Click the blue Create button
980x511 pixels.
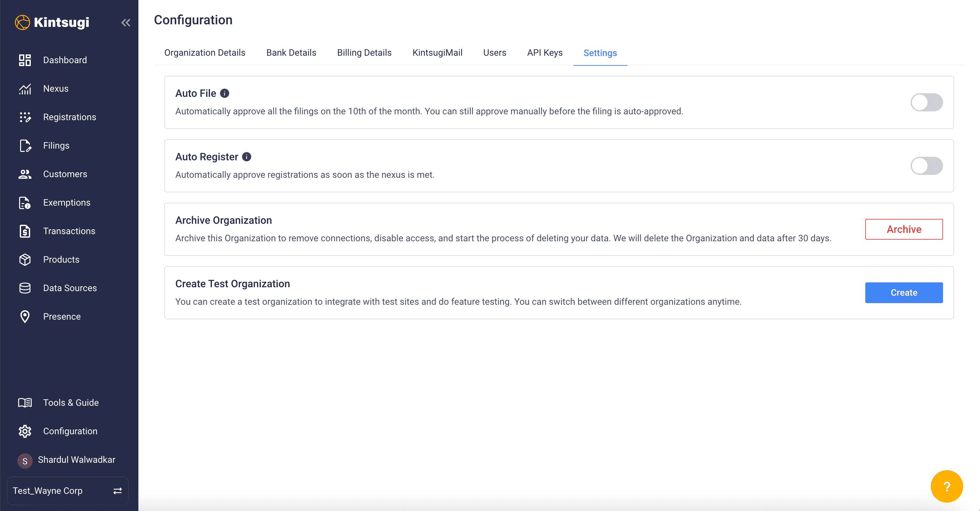click(904, 292)
